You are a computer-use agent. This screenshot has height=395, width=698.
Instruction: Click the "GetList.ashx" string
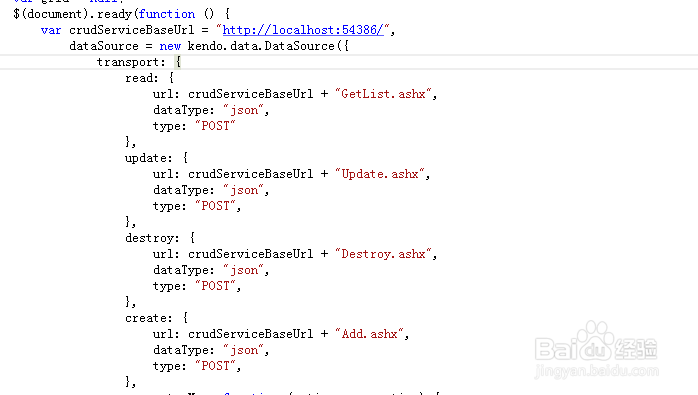pyautogui.click(x=383, y=94)
